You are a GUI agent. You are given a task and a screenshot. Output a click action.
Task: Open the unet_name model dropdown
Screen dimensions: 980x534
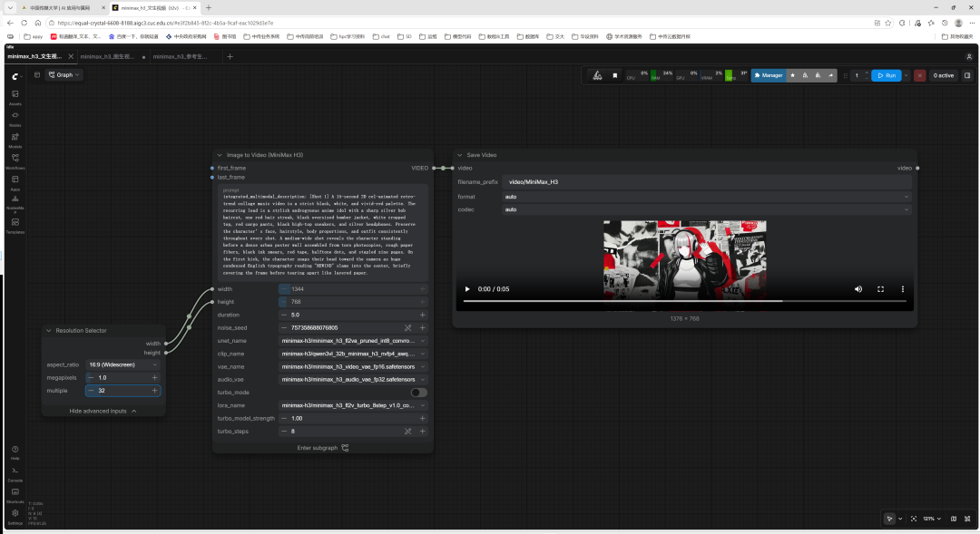(353, 341)
